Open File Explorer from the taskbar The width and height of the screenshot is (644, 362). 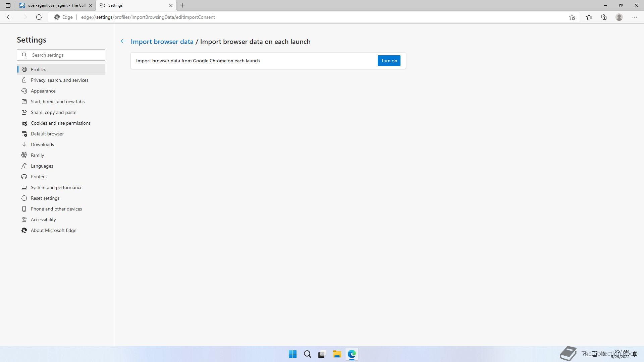click(x=337, y=354)
